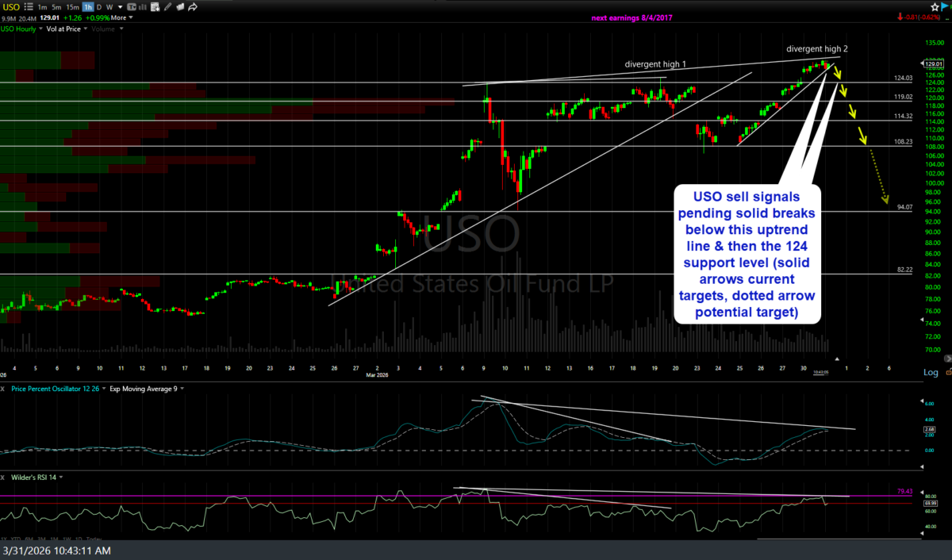The image size is (952, 560).
Task: Toggle the Log scale option
Action: [930, 372]
